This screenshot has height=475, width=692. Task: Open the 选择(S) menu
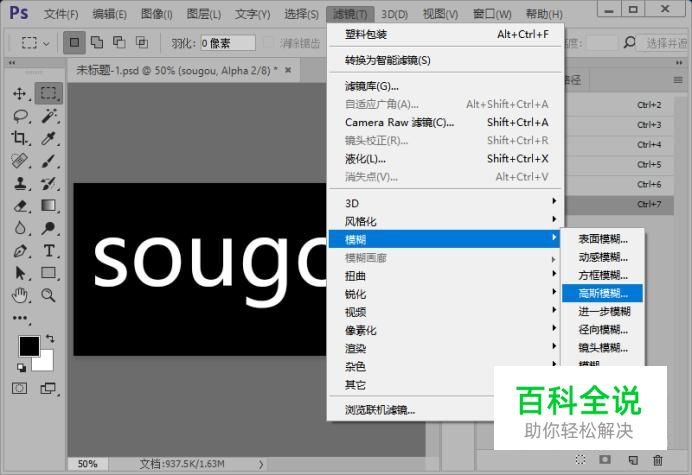click(301, 14)
